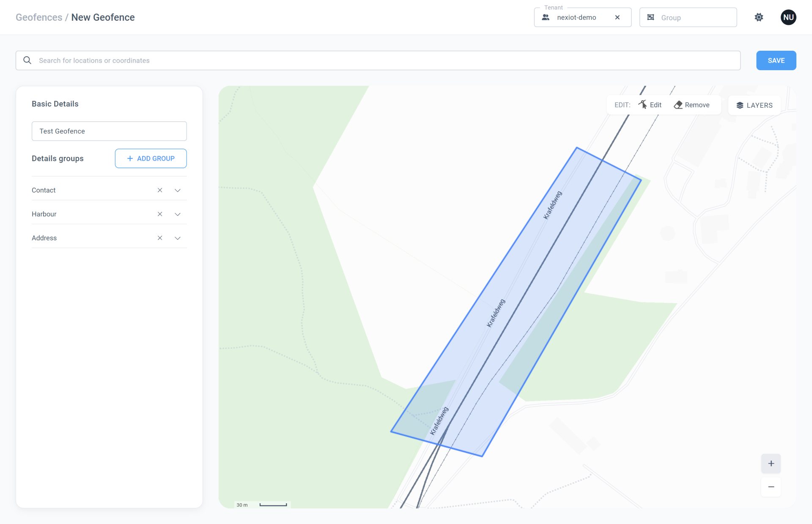
Task: Edit the Test Geofence name field
Action: tap(109, 131)
